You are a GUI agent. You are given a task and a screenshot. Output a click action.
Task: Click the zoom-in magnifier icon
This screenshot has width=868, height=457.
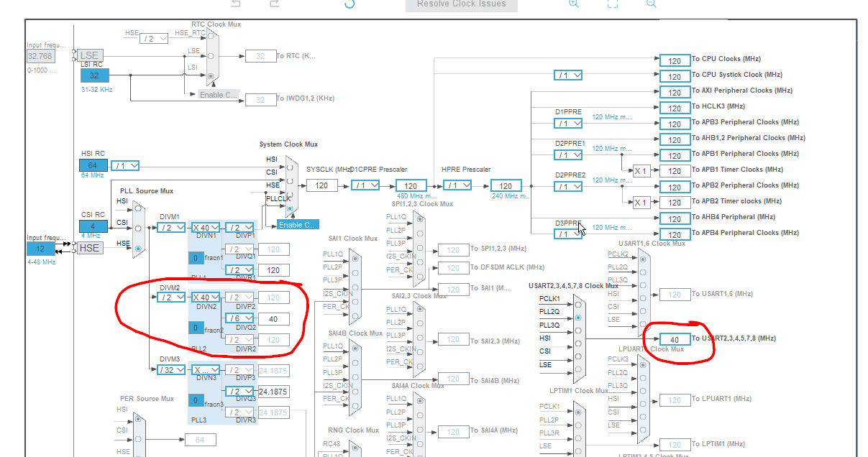(573, 4)
